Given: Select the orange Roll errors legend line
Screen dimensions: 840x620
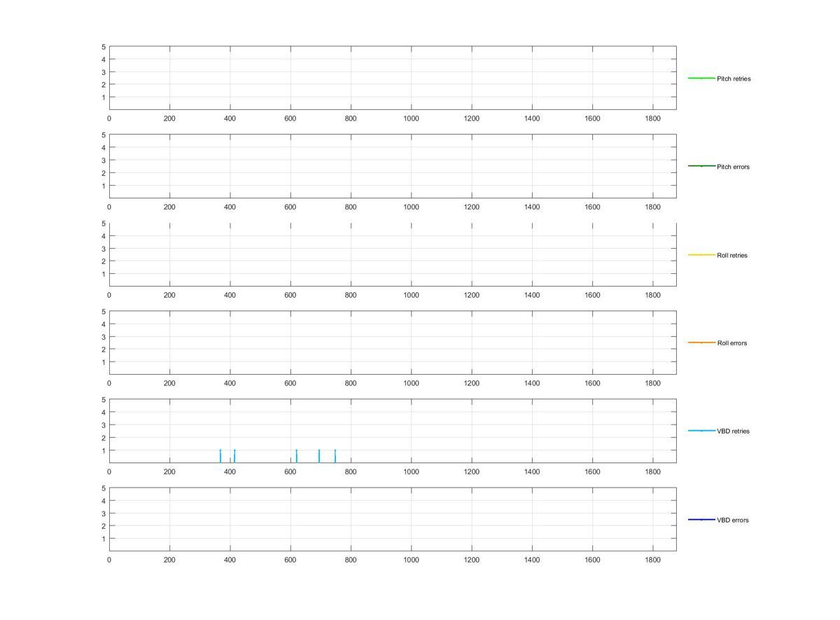Looking at the screenshot, I should tap(701, 343).
